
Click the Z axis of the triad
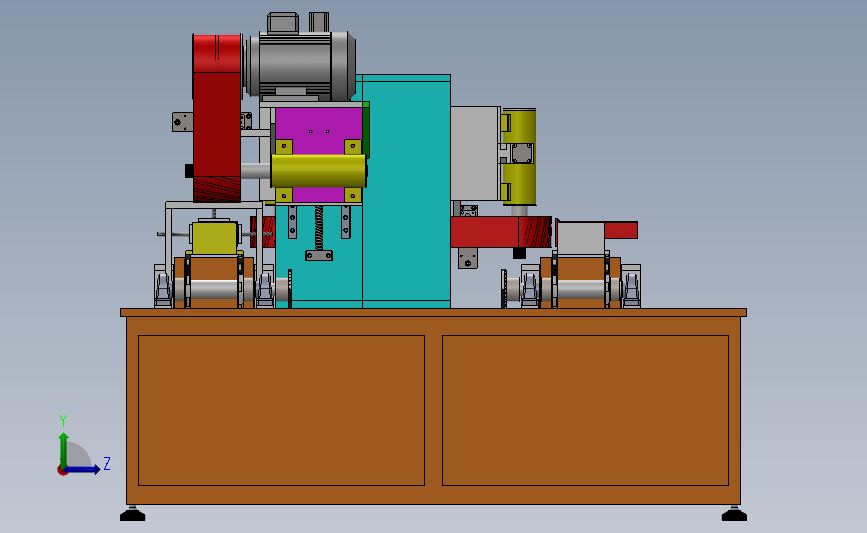click(83, 470)
